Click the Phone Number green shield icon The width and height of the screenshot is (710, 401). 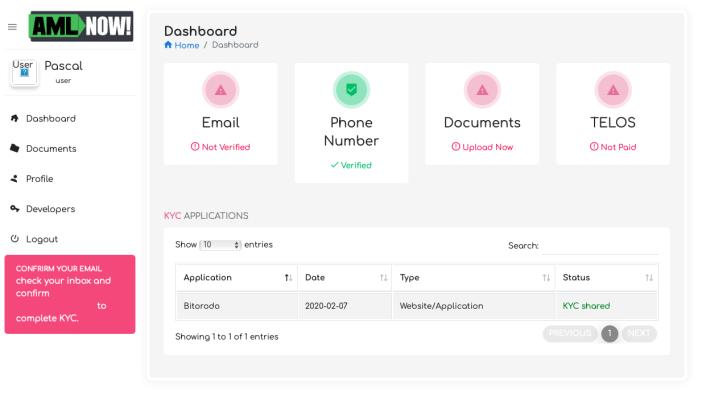click(351, 90)
